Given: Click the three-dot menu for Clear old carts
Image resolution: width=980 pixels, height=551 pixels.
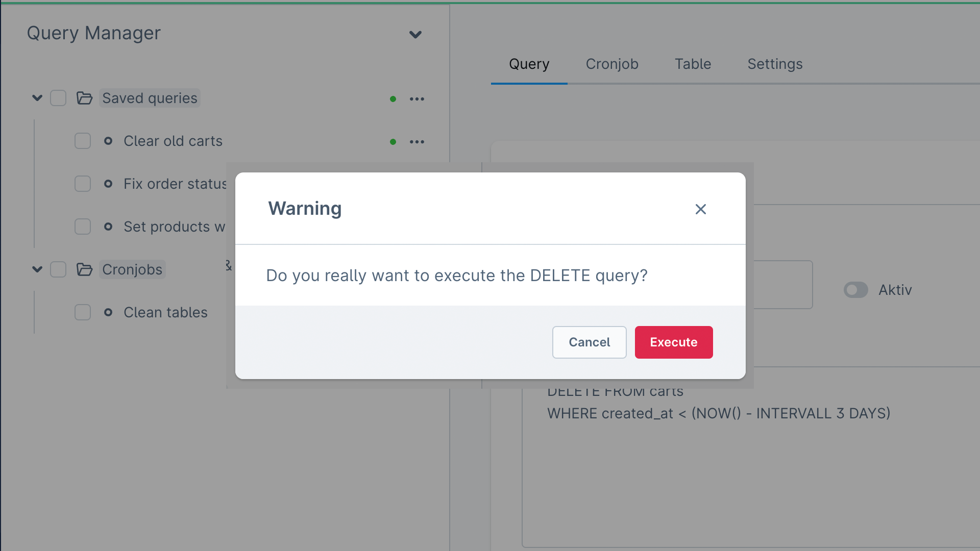Looking at the screenshot, I should (x=416, y=141).
